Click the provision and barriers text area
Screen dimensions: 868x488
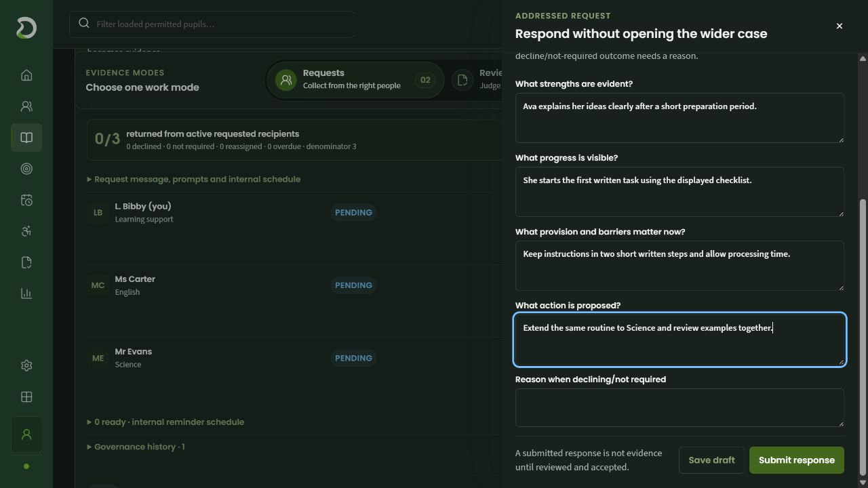(x=679, y=266)
